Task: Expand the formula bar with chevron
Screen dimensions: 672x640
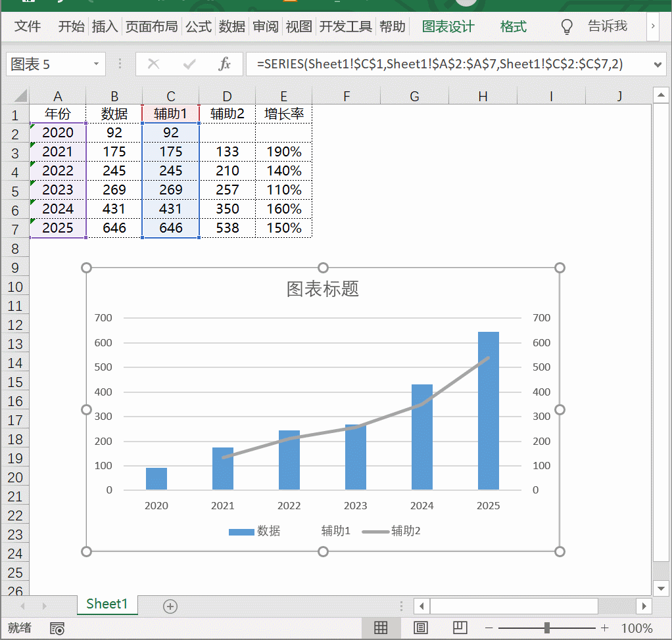Action: (658, 64)
